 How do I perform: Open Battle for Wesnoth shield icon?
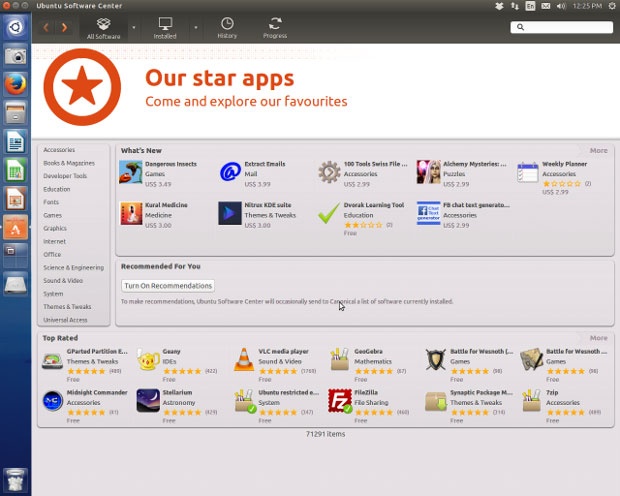click(436, 360)
